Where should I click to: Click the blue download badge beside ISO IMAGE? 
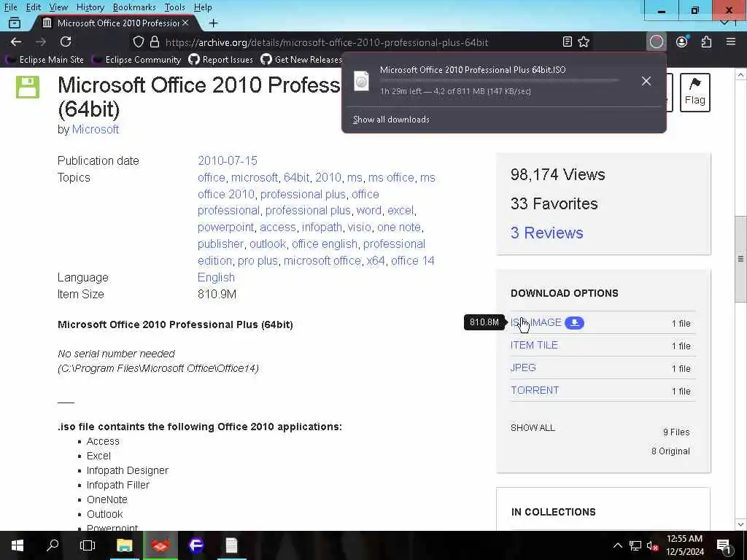[575, 322]
